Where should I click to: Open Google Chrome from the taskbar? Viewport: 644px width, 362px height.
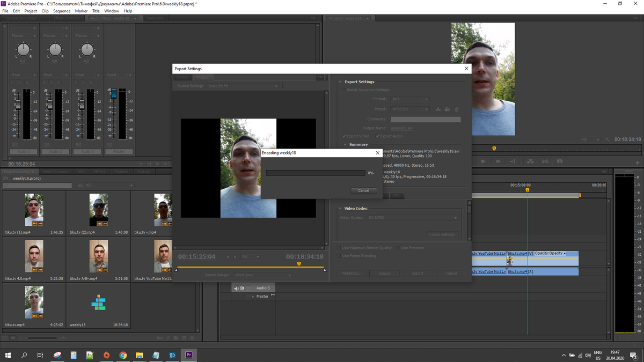[x=123, y=354]
